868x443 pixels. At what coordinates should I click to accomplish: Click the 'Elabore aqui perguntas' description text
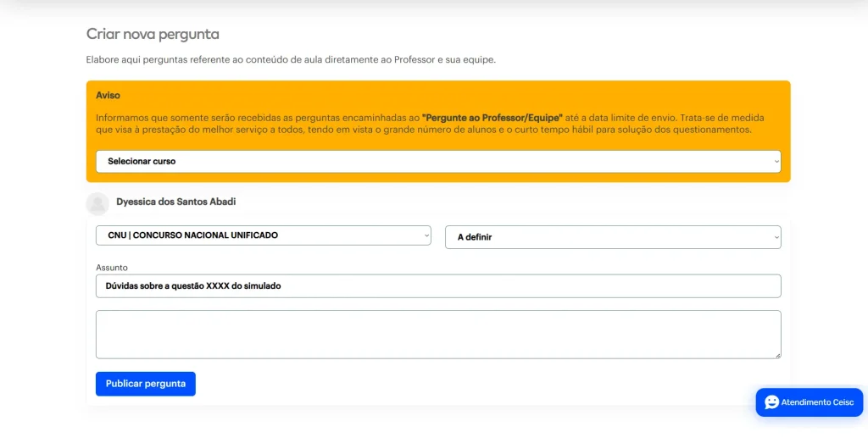point(292,60)
